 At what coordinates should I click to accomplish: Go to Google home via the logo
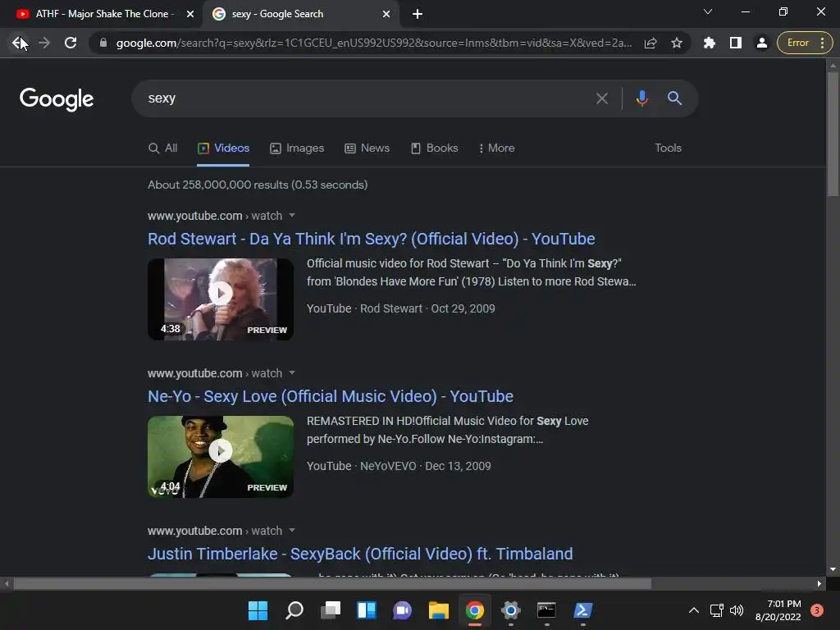point(57,99)
